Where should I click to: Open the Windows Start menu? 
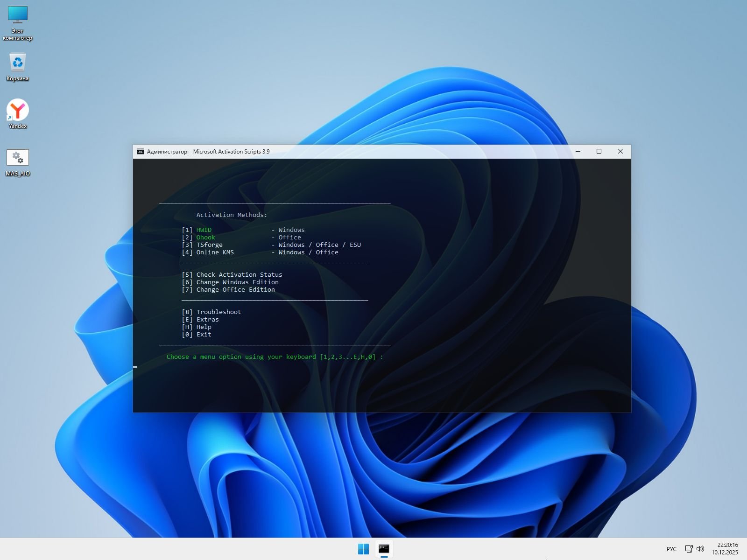(363, 549)
